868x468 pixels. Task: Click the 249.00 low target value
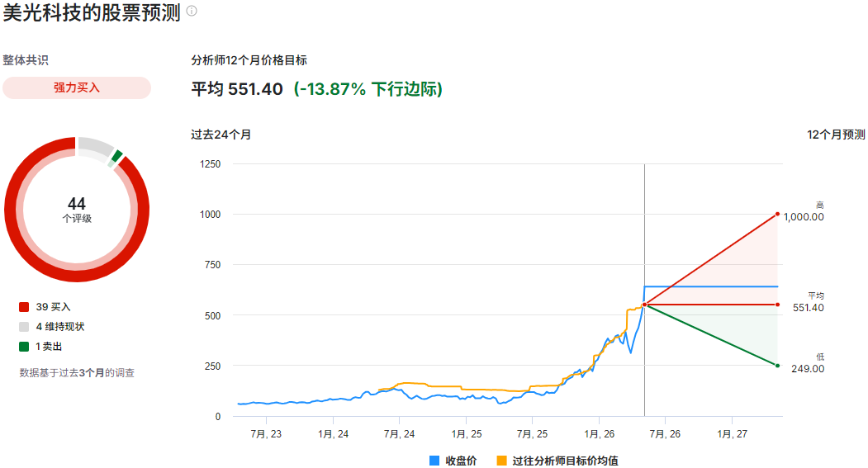(x=808, y=369)
